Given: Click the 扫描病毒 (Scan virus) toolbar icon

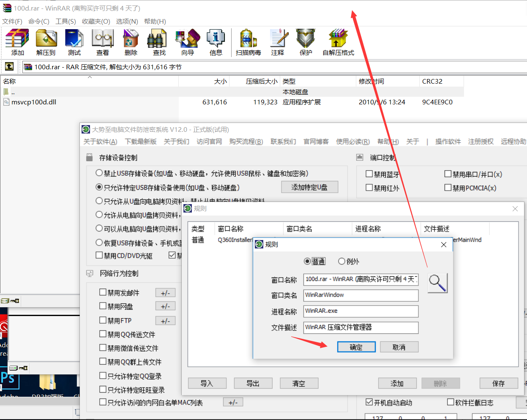Looking at the screenshot, I should pyautogui.click(x=248, y=42).
